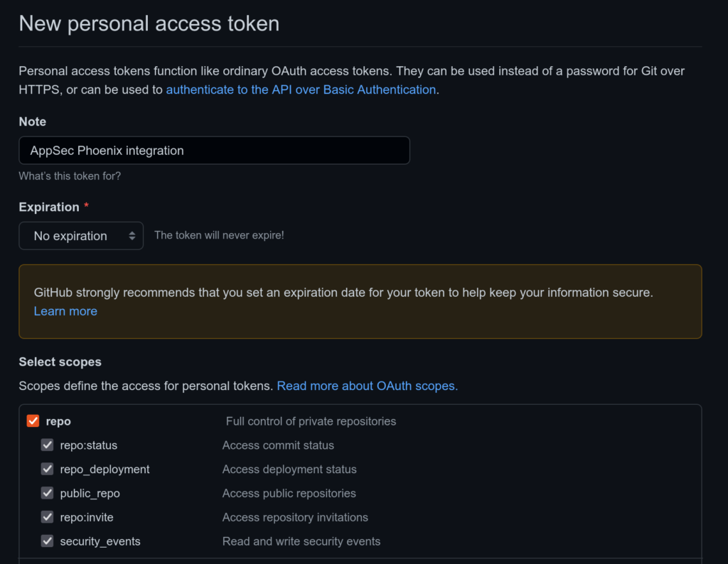Uncheck the security_events checkbox

[x=47, y=541]
